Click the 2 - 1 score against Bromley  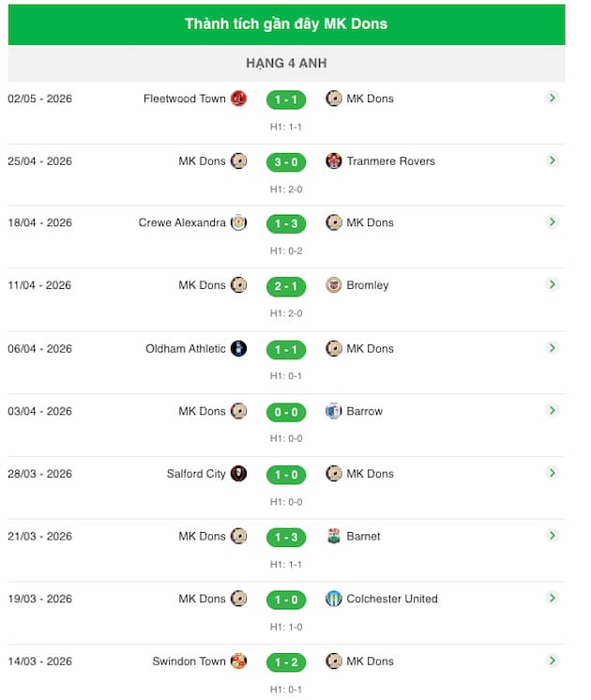286,286
